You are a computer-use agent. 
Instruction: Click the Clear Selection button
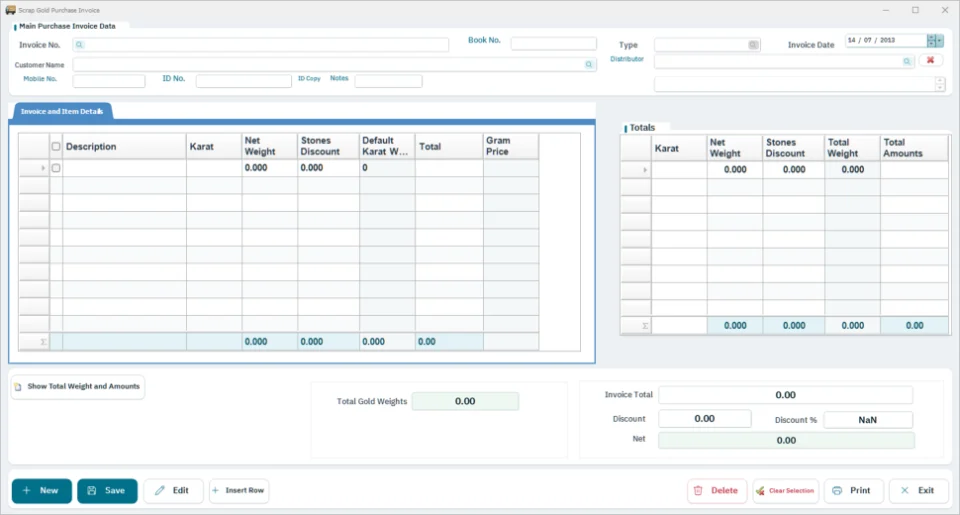coord(786,491)
